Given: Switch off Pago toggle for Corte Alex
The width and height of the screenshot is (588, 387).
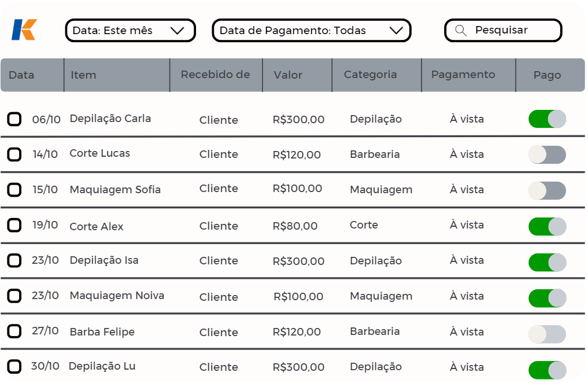Looking at the screenshot, I should click(x=547, y=226).
